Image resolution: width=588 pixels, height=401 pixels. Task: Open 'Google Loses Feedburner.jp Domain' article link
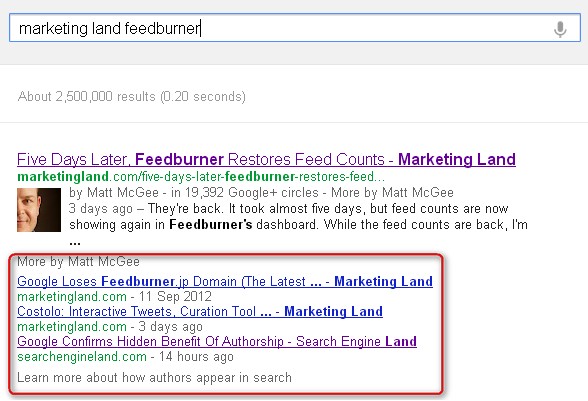coord(225,281)
